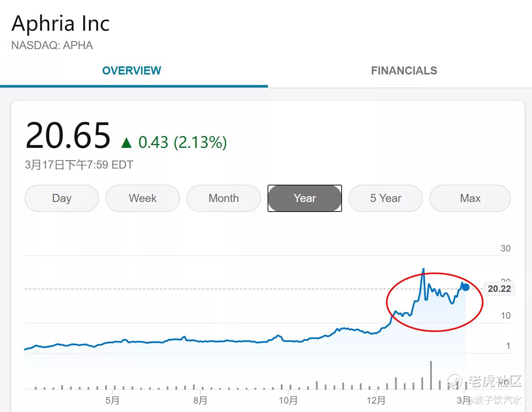Choose the Week range button

[143, 198]
